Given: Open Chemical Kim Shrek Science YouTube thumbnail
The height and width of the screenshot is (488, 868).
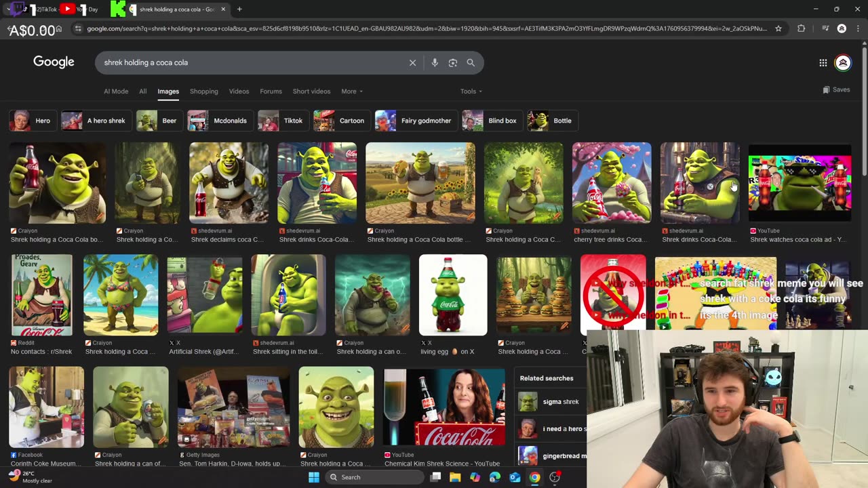Looking at the screenshot, I should (444, 407).
